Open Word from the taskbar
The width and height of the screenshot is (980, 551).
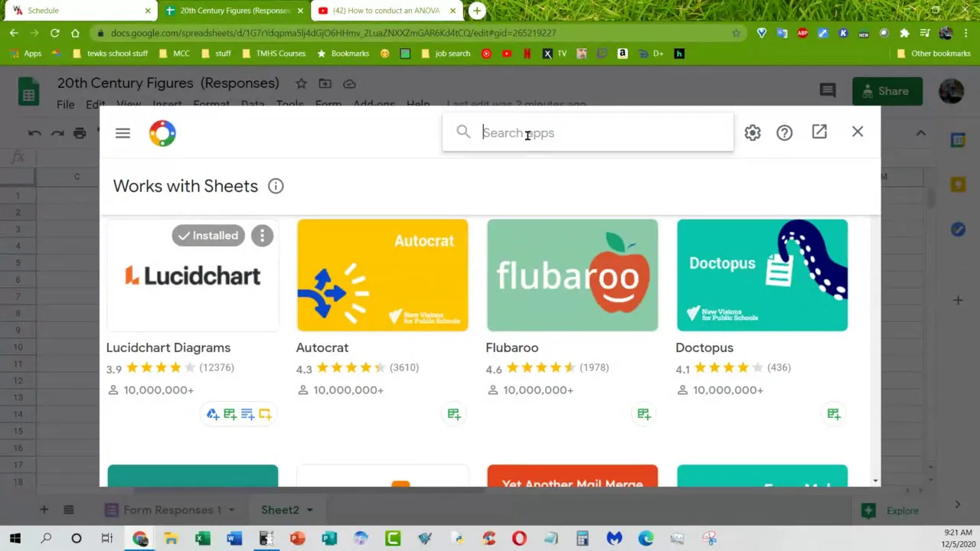coord(234,539)
